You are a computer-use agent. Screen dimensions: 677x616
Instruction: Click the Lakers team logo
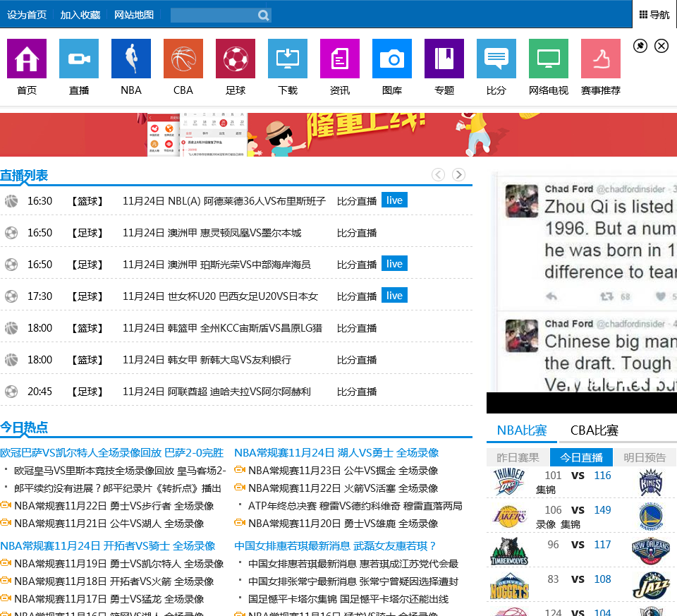(509, 517)
